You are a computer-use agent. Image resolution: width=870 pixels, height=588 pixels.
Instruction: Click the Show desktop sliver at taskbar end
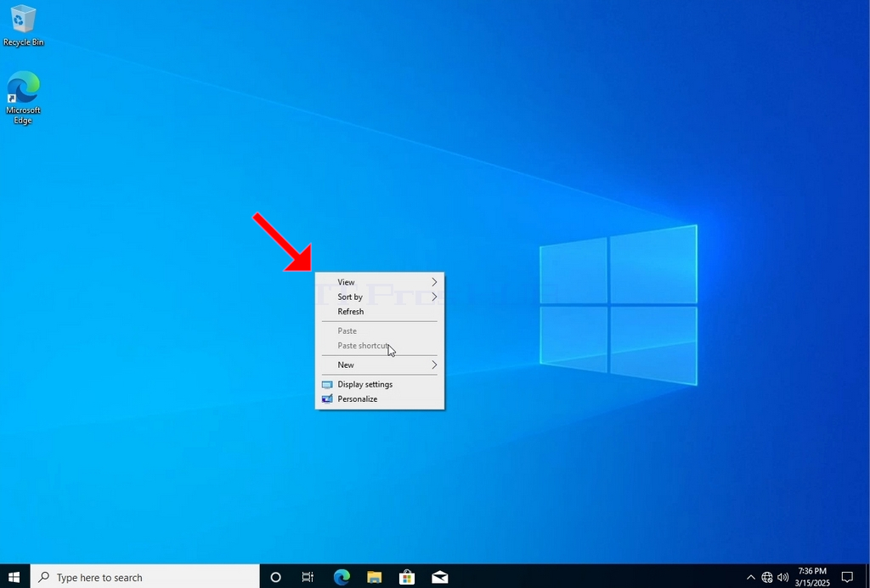point(867,577)
